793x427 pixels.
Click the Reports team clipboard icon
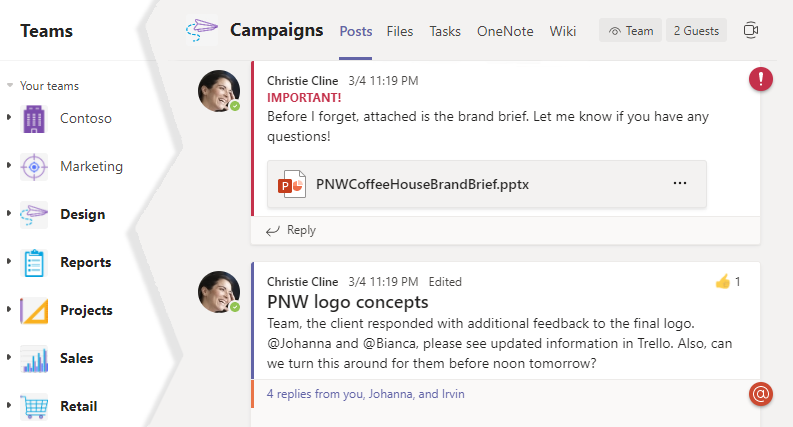(34, 263)
